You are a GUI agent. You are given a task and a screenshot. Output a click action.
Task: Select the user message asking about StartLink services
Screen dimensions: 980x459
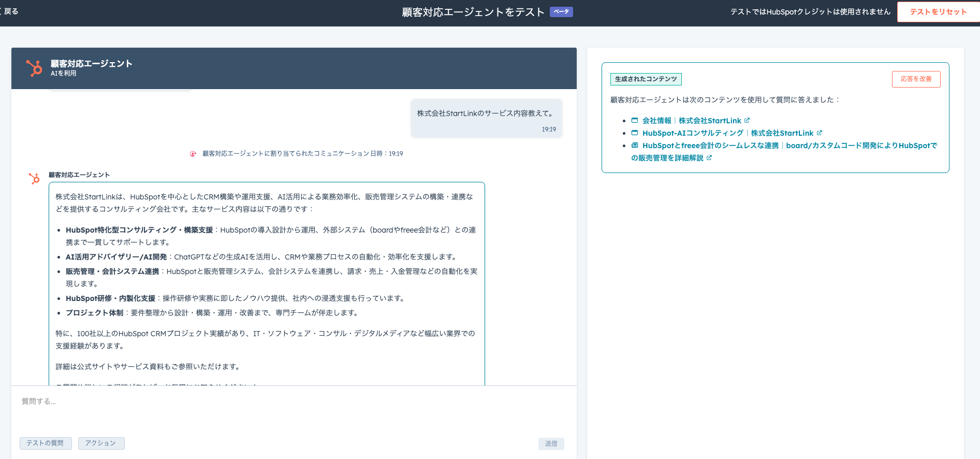coord(486,113)
